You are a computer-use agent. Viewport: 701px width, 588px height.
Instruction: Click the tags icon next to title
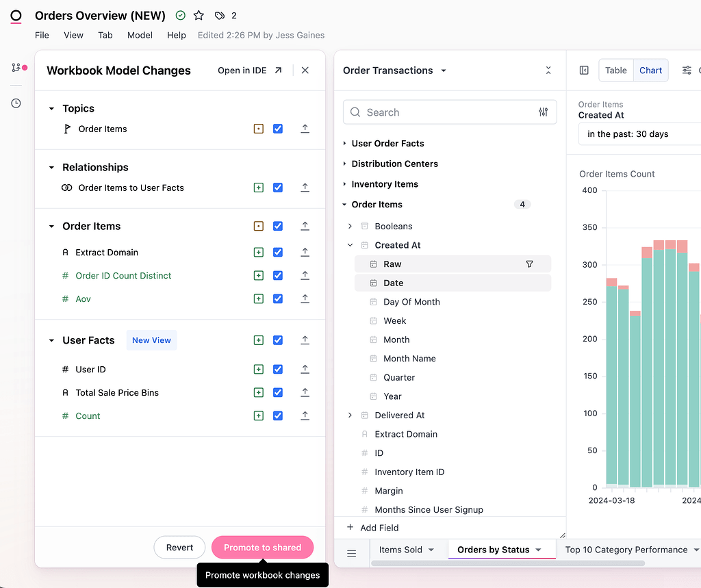(219, 16)
